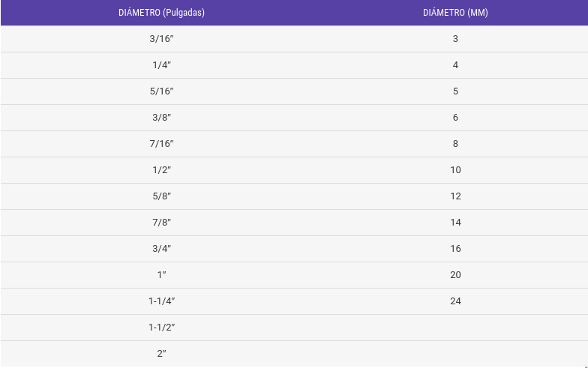Click the 5/16″ value in the table
This screenshot has height=368, width=588.
click(x=161, y=91)
